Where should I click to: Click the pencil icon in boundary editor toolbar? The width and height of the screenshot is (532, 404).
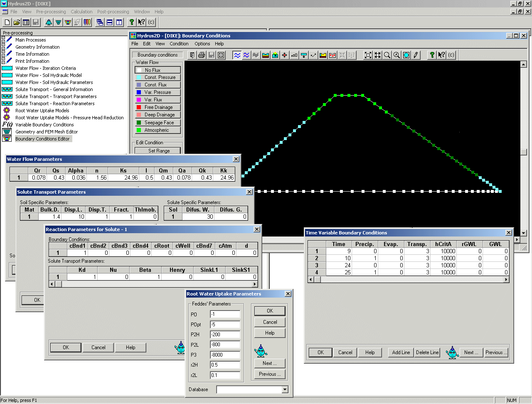point(416,55)
